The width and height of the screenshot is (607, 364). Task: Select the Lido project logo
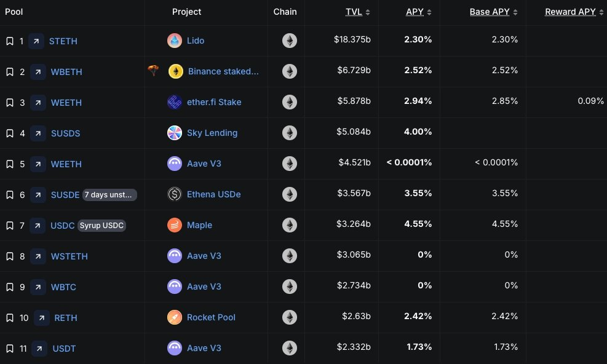pos(175,41)
